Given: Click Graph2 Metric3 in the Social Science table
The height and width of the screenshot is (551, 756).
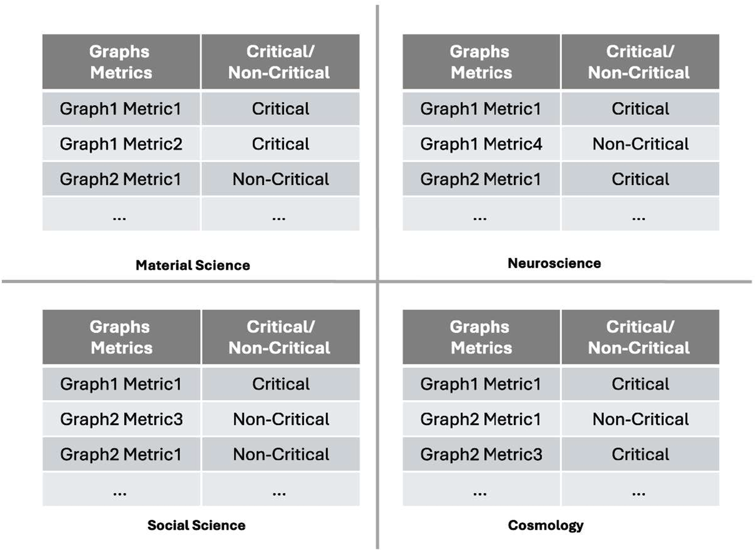Looking at the screenshot, I should (x=121, y=419).
